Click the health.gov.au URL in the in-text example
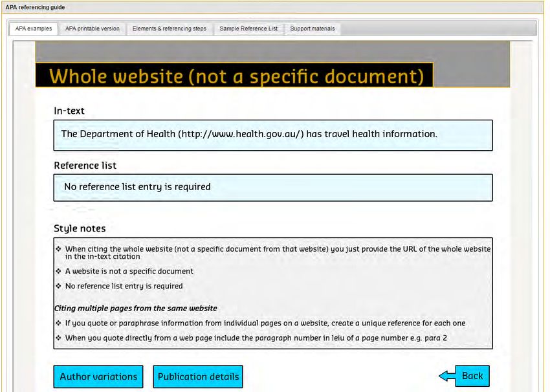550x392 pixels. pos(241,134)
